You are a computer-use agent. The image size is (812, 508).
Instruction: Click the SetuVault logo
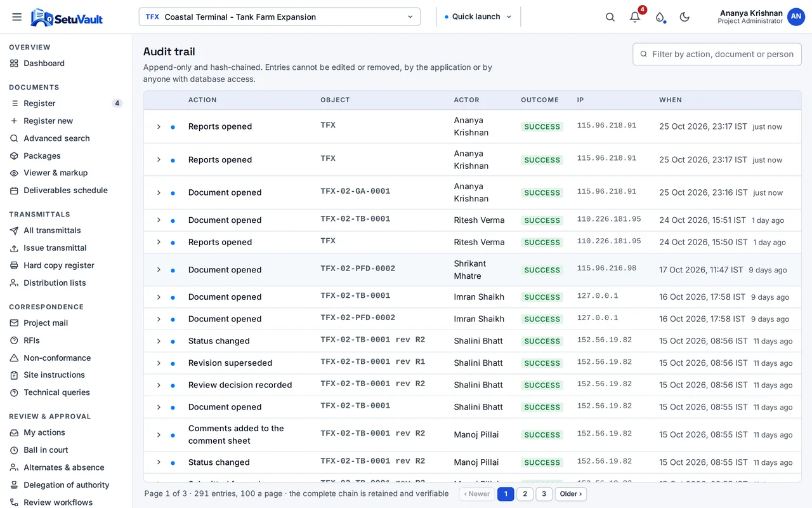pos(67,17)
